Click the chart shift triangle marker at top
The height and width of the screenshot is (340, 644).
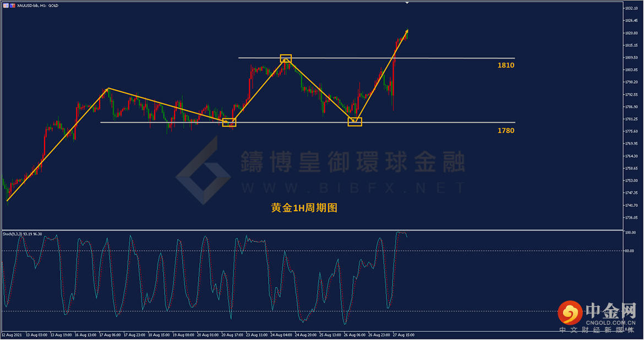pos(407,3)
